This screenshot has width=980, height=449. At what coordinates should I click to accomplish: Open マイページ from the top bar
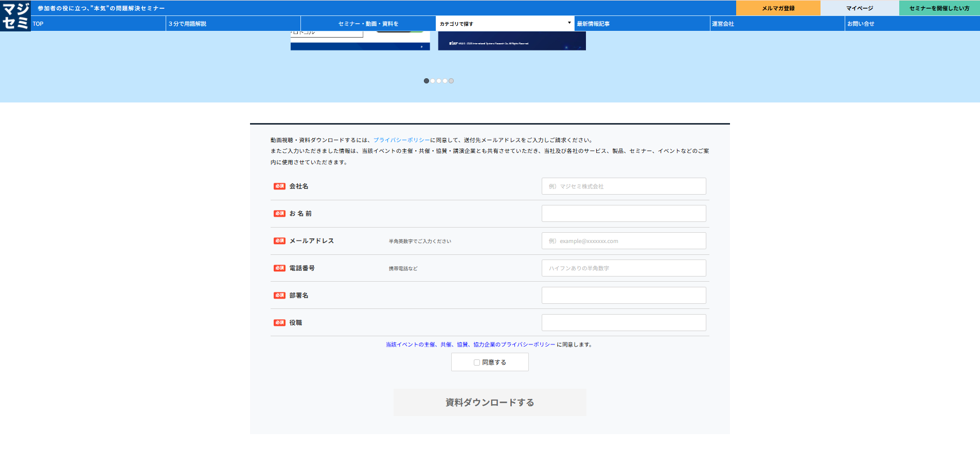pos(860,8)
